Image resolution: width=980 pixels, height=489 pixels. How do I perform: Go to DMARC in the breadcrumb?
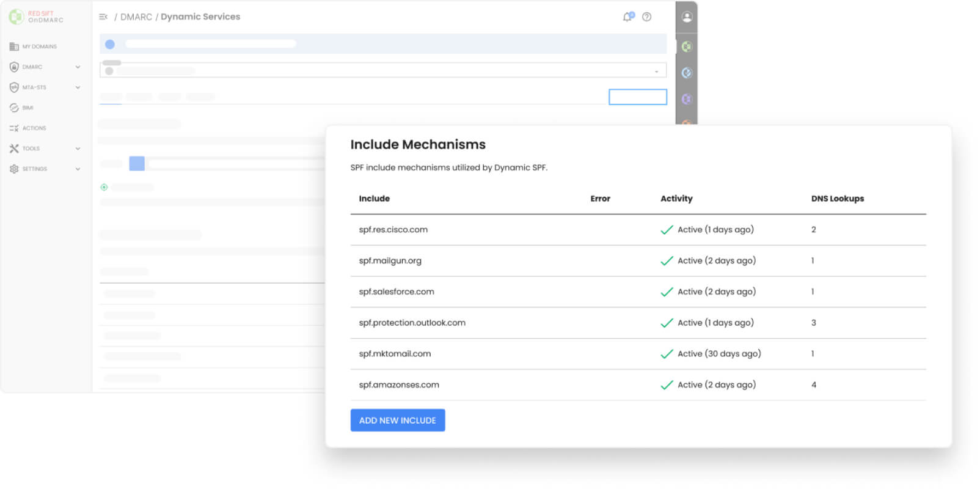pyautogui.click(x=136, y=17)
